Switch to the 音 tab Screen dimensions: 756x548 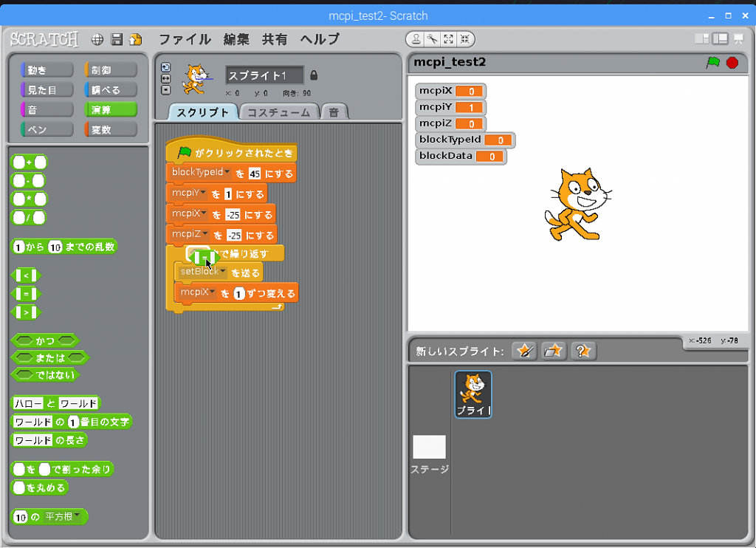click(x=334, y=112)
